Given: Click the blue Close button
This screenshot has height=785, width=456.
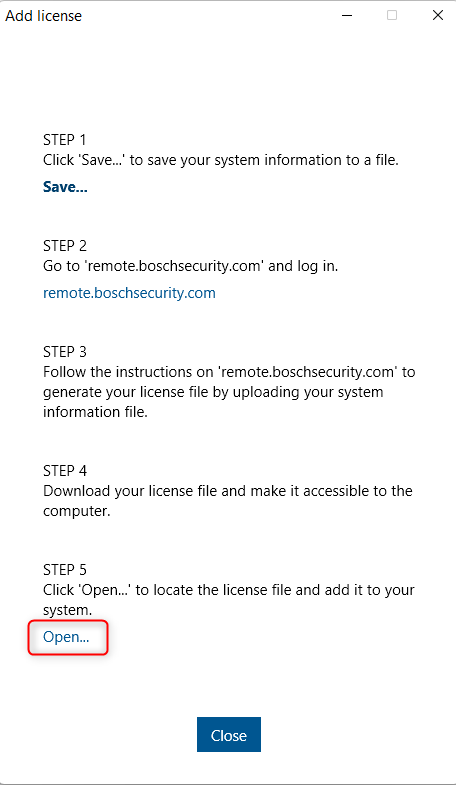Looking at the screenshot, I should [229, 734].
